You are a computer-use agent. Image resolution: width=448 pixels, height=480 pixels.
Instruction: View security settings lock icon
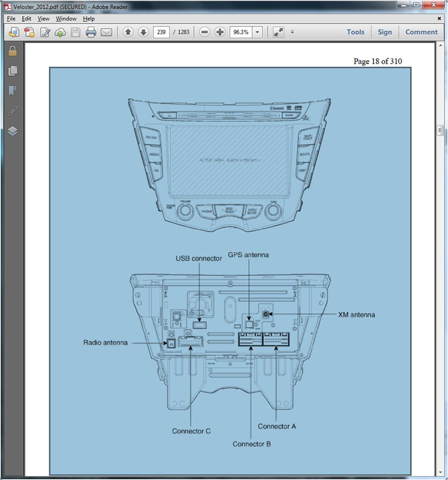(13, 51)
